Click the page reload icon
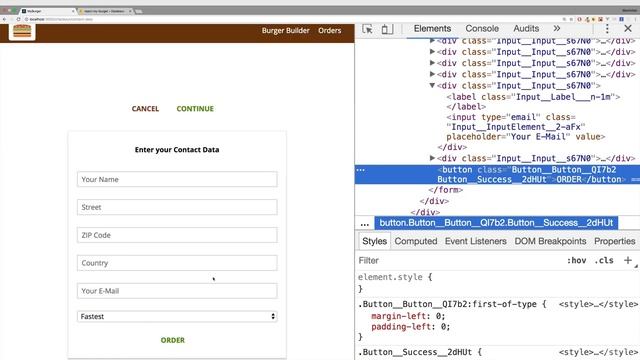The width and height of the screenshot is (640, 360). (x=18, y=19)
